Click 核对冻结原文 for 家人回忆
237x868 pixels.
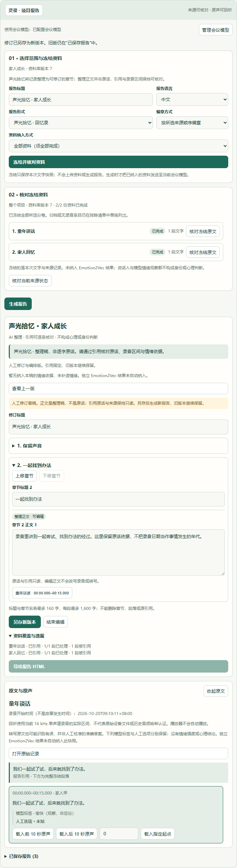203,252
